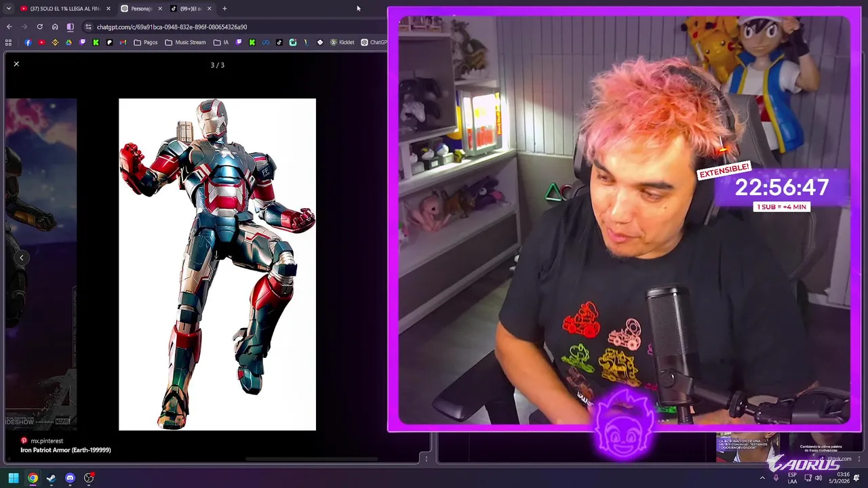Open the TikTok bookmark icon
868x488 pixels.
(x=279, y=42)
